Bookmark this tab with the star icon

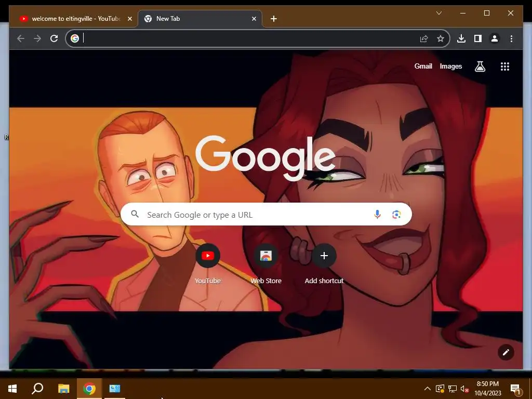(441, 38)
